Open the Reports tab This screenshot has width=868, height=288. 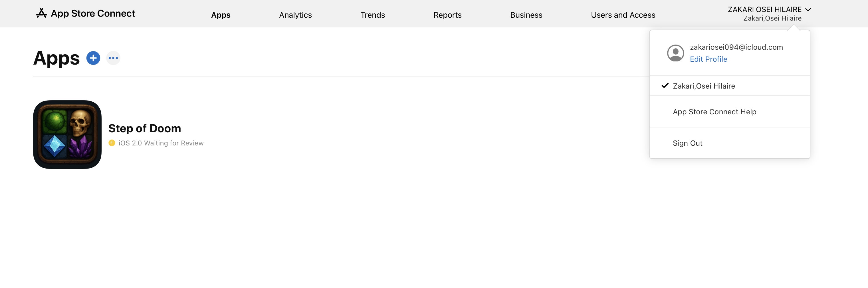tap(447, 15)
